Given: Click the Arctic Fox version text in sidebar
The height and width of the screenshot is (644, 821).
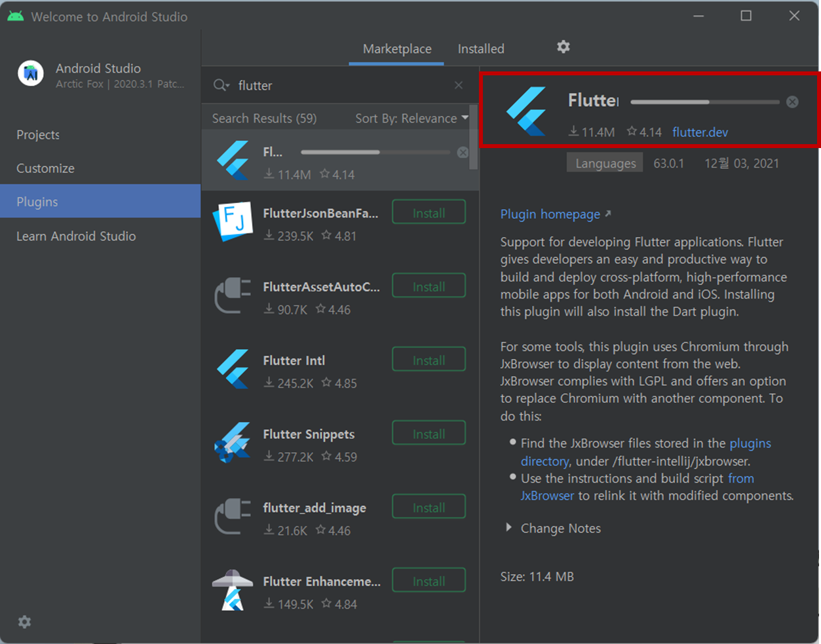Looking at the screenshot, I should click(120, 84).
